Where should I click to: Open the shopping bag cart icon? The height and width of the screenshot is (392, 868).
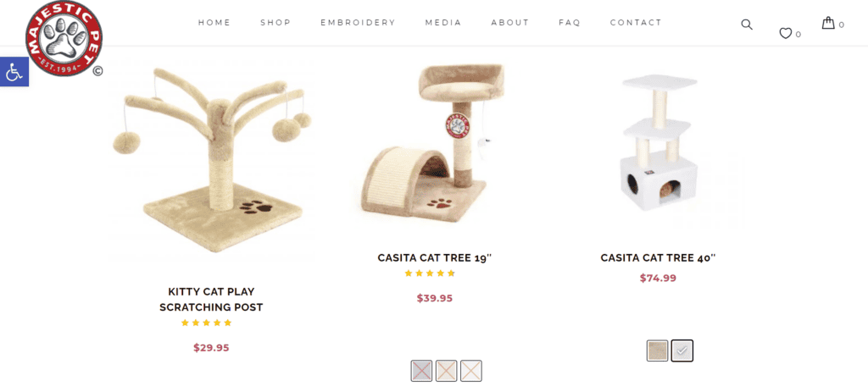[828, 23]
